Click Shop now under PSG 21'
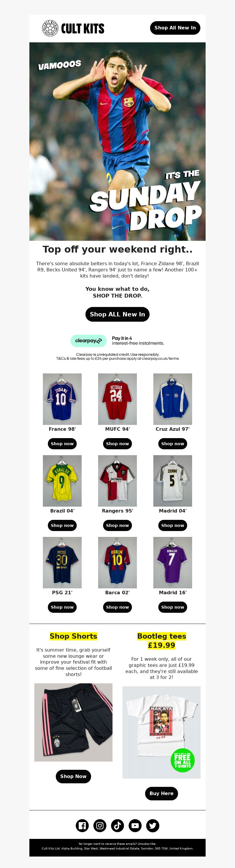This screenshot has width=235, height=868. click(62, 607)
